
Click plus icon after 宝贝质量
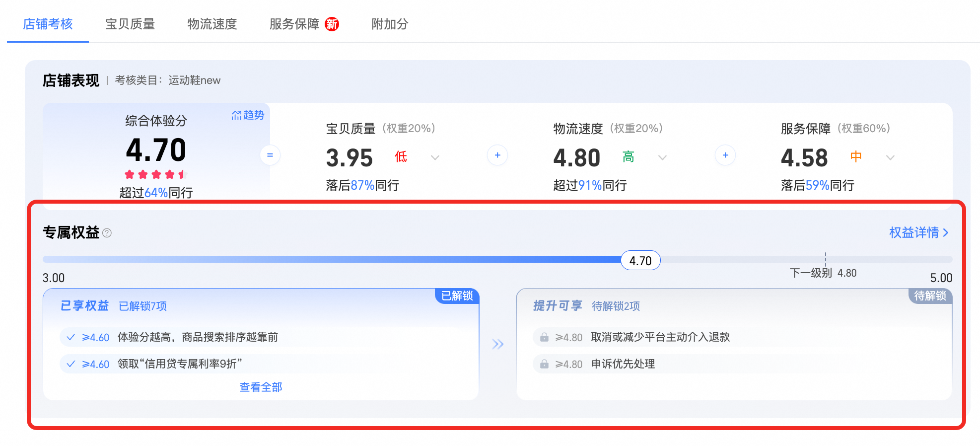[497, 155]
